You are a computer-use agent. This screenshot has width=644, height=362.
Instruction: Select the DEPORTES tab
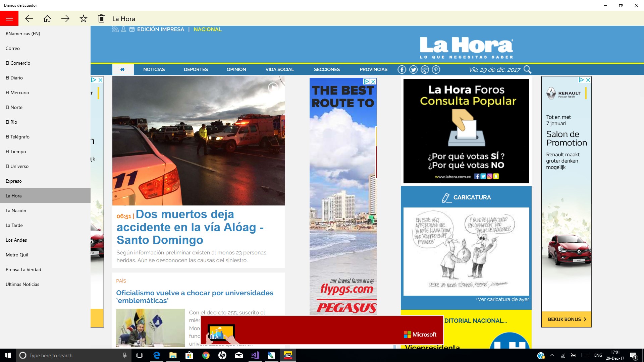pos(196,69)
